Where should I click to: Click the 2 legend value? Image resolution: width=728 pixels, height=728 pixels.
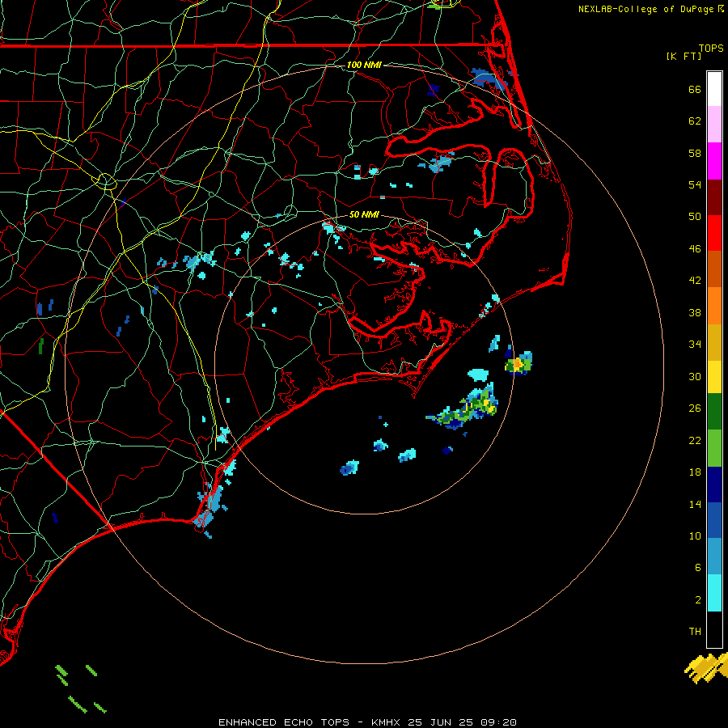coord(698,600)
